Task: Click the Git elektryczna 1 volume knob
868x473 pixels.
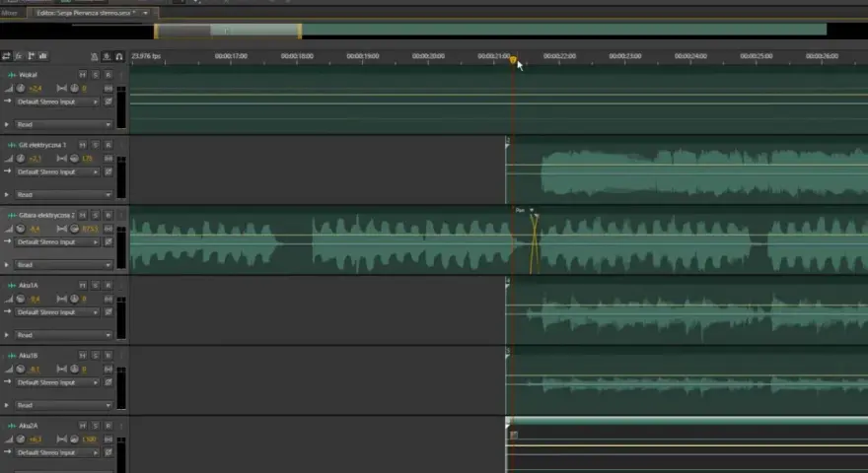Action: pos(21,159)
